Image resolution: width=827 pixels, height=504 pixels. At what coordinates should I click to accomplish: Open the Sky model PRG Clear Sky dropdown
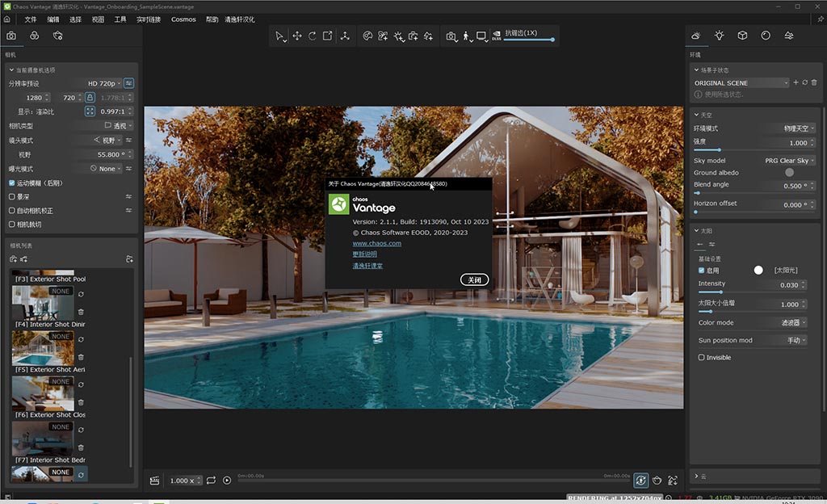tap(790, 160)
